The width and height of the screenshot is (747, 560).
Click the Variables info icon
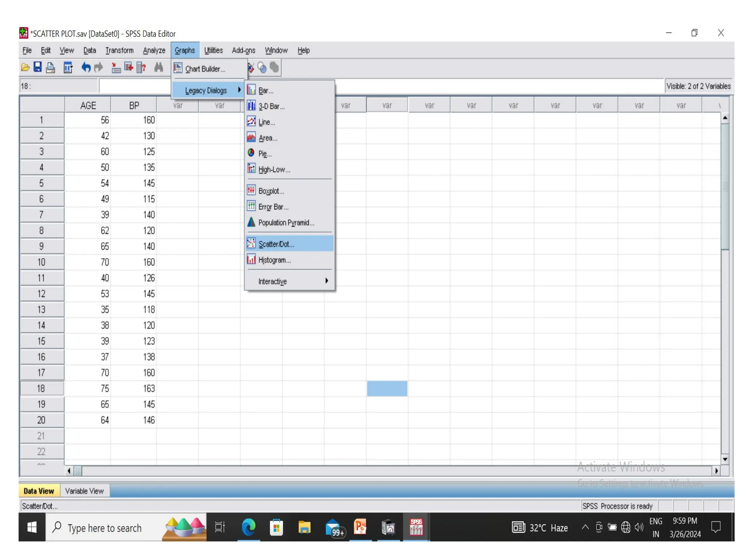click(141, 67)
